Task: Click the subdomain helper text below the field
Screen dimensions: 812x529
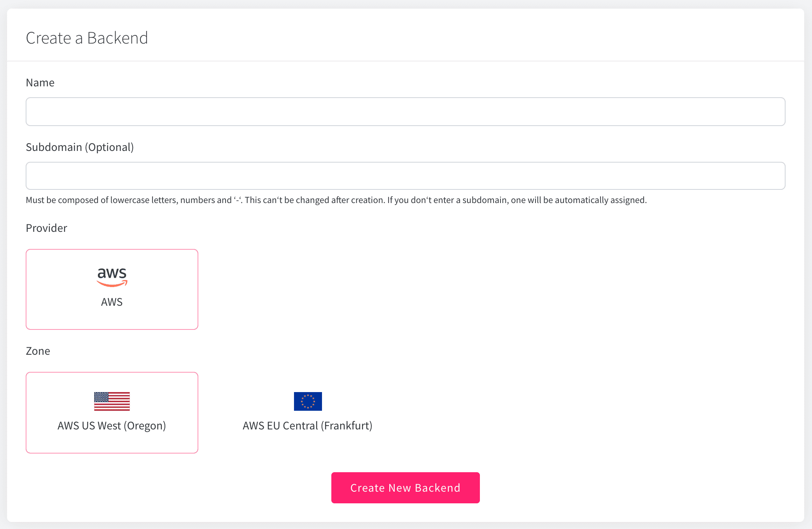Action: 336,200
